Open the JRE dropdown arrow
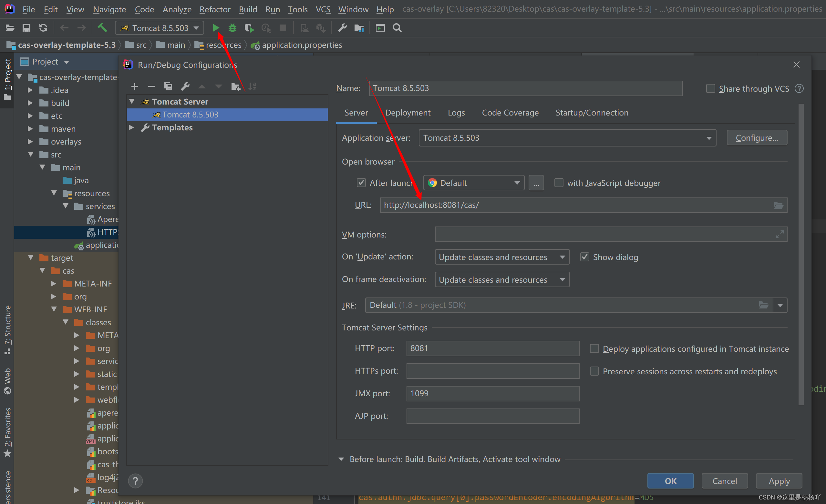This screenshot has height=504, width=826. tap(780, 306)
